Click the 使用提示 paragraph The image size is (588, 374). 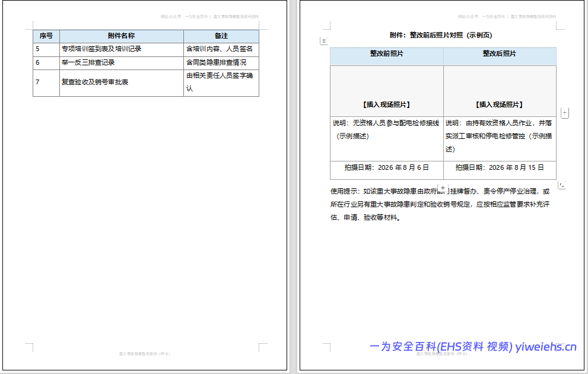click(x=440, y=204)
